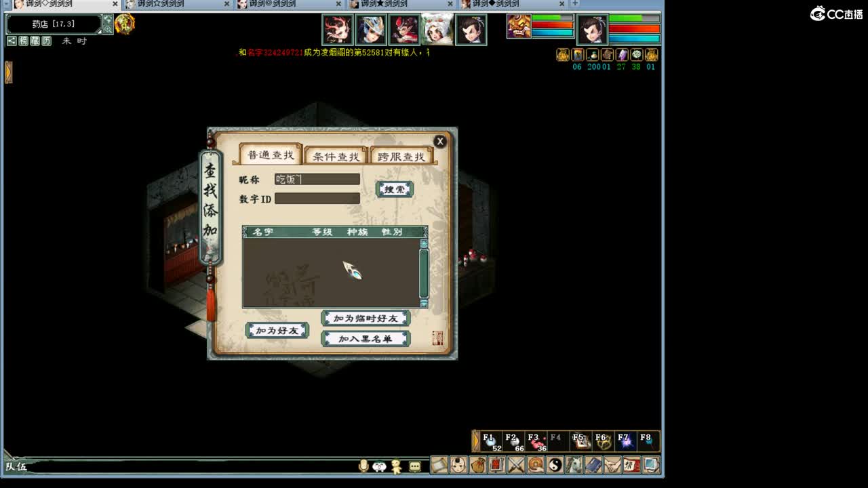Switch to the 普通查找 tab
The image size is (868, 488).
(x=269, y=155)
